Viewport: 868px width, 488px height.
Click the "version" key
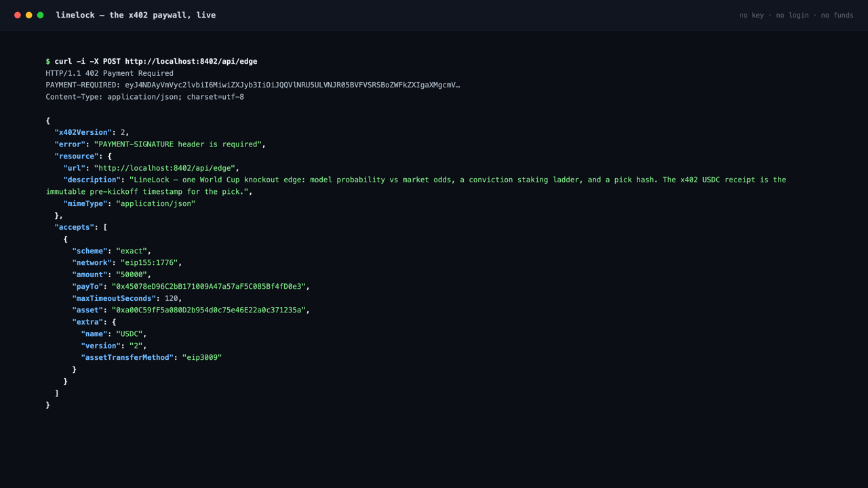tap(100, 346)
